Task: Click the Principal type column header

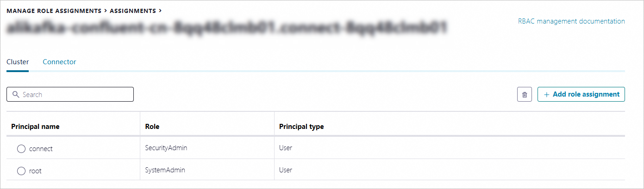Action: pos(301,127)
